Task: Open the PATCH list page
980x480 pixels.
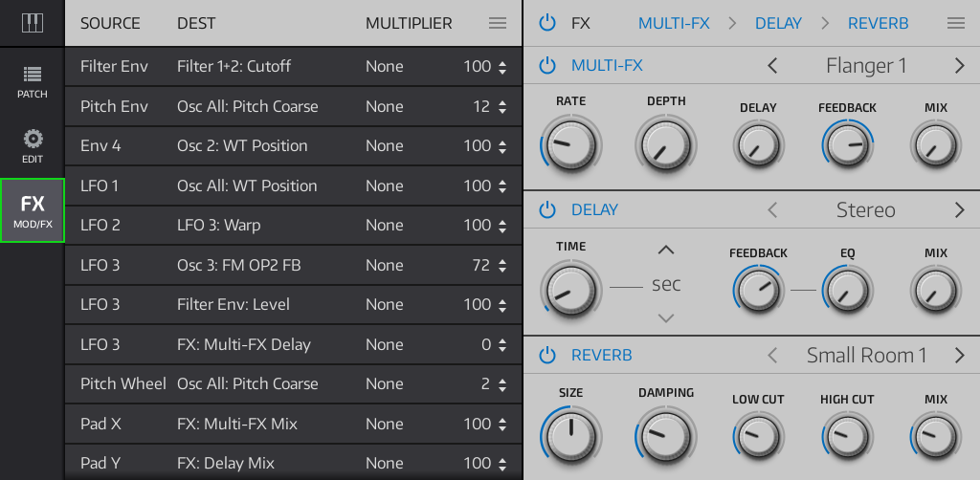Action: pyautogui.click(x=32, y=82)
